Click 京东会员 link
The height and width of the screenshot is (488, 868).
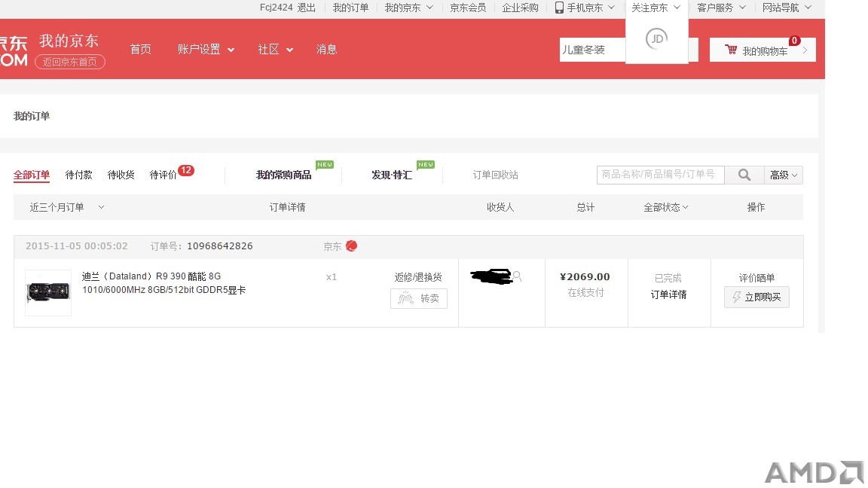coord(468,8)
